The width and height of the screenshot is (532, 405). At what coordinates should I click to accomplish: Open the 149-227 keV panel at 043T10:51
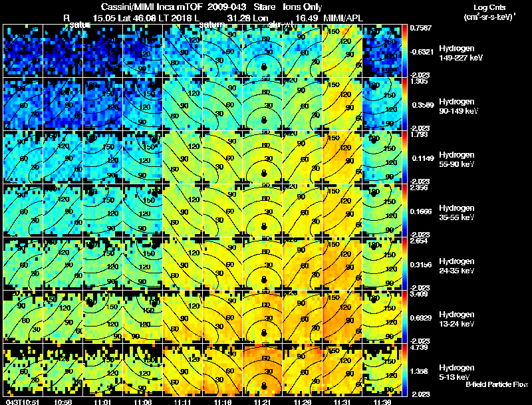click(23, 51)
